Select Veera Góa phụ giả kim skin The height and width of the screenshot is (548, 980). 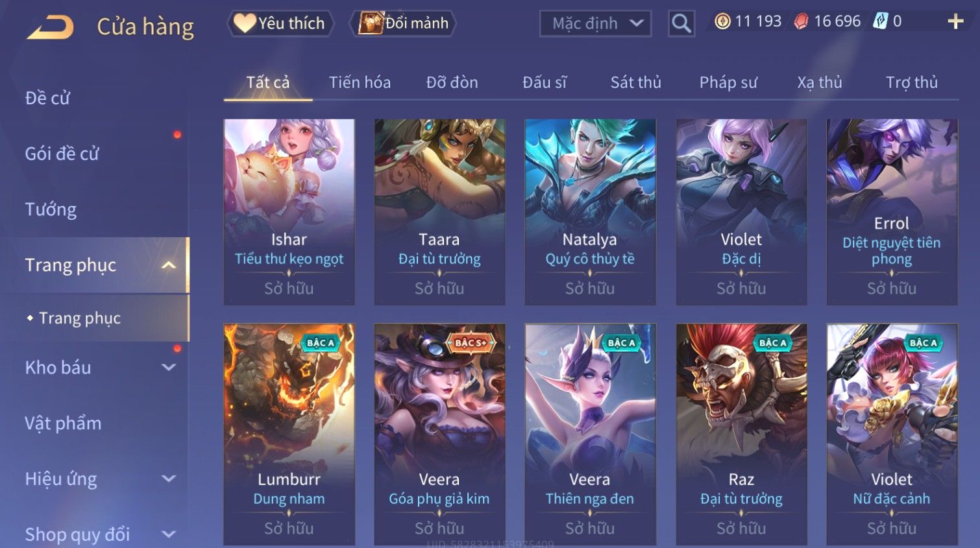439,434
